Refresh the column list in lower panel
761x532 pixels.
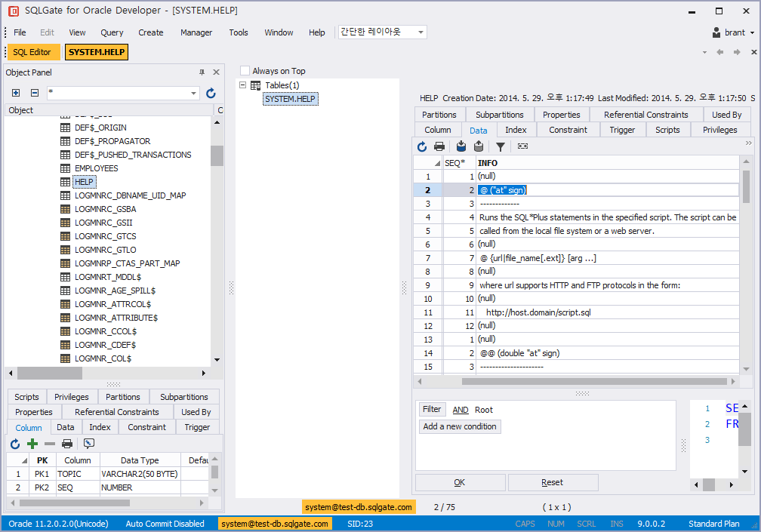(15, 444)
